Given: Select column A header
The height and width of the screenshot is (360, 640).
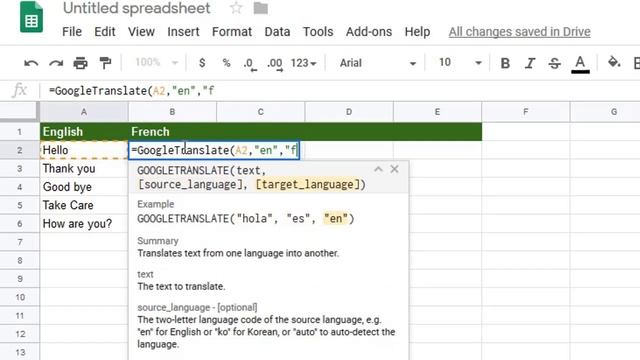Looking at the screenshot, I should click(x=84, y=112).
